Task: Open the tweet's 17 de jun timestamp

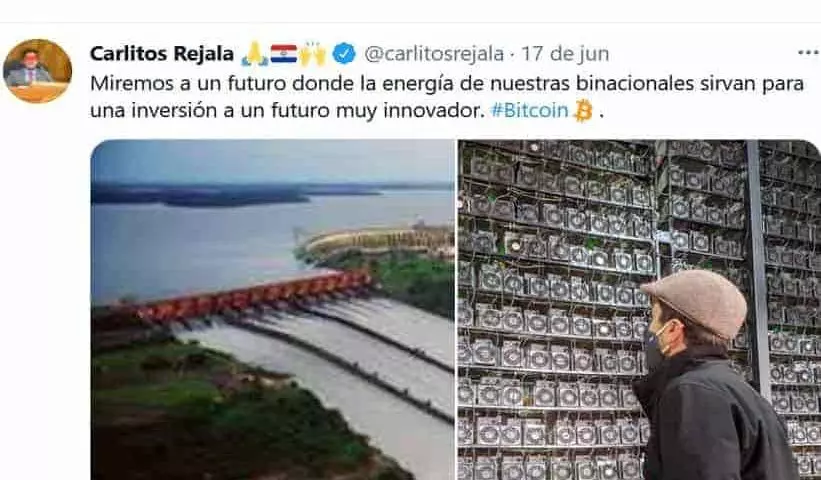Action: click(x=565, y=54)
